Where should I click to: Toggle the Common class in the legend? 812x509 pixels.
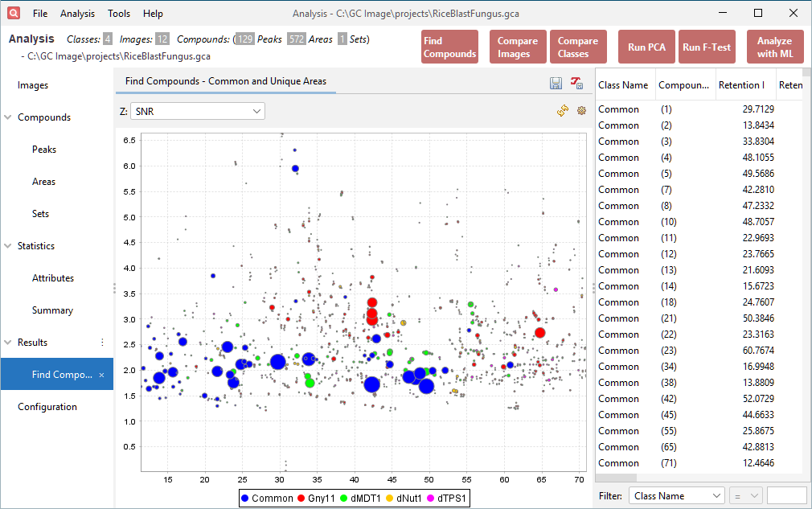click(268, 498)
